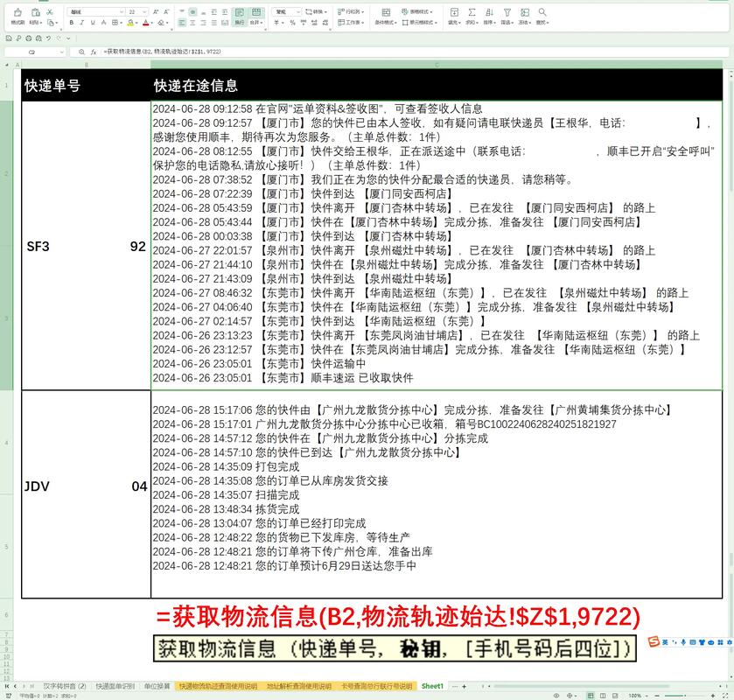This screenshot has height=700, width=734.
Task: Click distributed alignment icon
Action: pos(225,23)
